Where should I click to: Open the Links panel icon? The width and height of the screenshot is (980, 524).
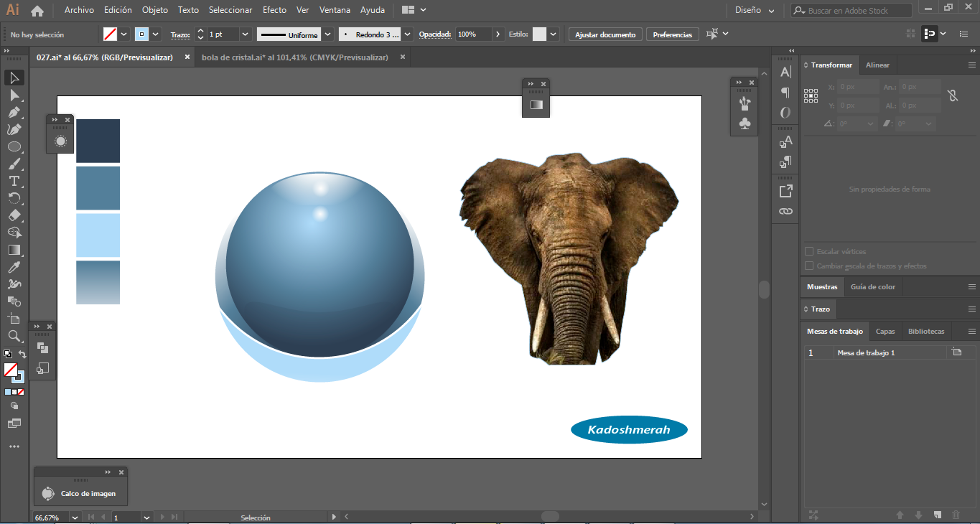click(x=785, y=211)
